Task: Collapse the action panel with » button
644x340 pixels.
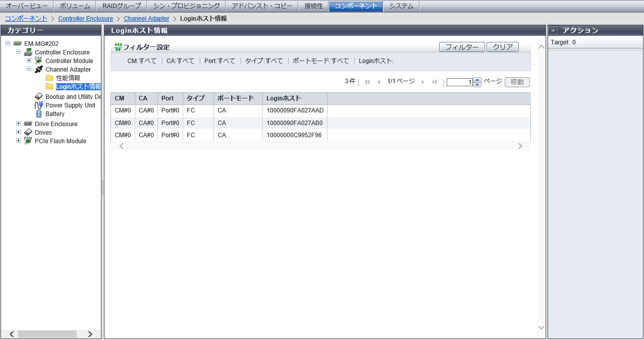Action: [x=553, y=30]
